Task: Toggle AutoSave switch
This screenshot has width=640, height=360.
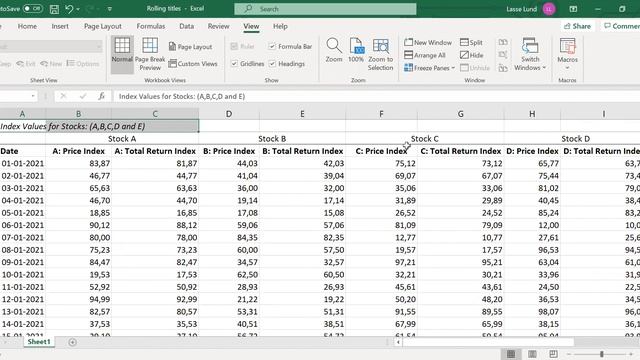Action: click(x=32, y=9)
